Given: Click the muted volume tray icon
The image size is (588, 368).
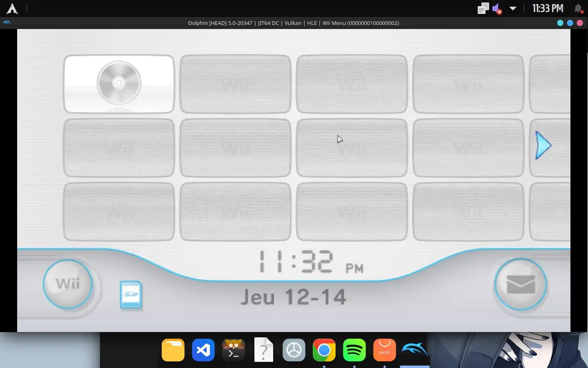Looking at the screenshot, I should click(x=497, y=9).
